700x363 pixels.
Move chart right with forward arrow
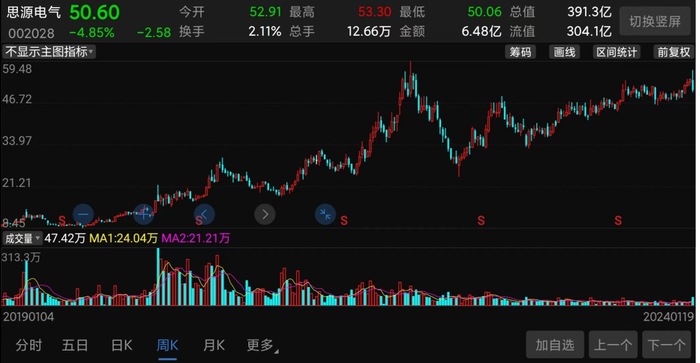pyautogui.click(x=265, y=214)
